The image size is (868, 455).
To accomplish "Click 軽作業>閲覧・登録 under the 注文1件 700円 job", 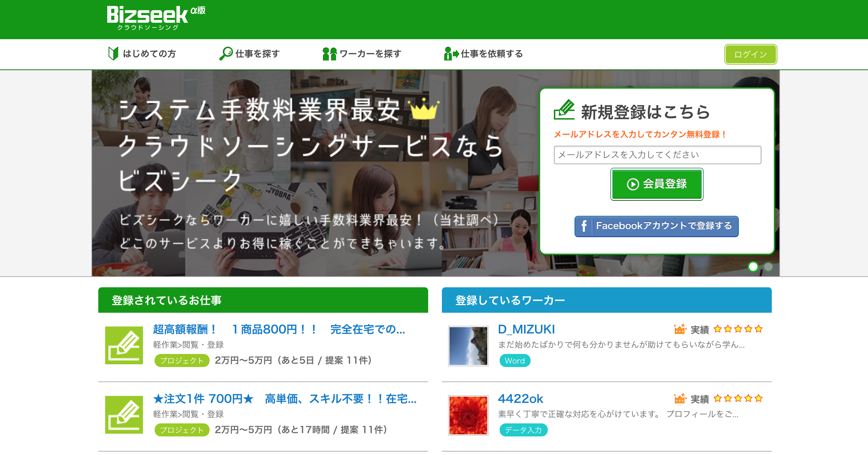I will pos(188,414).
